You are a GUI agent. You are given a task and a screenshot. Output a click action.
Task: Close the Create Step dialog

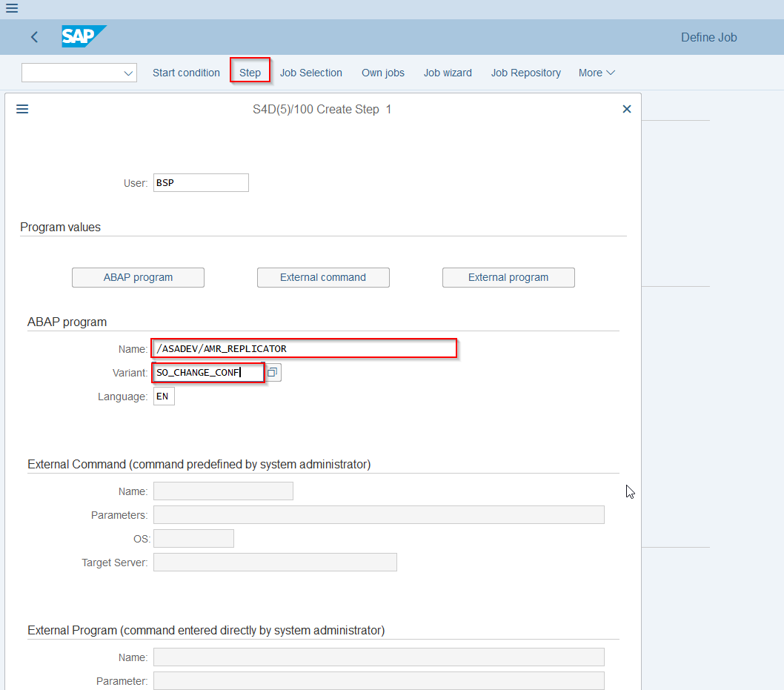click(x=626, y=109)
